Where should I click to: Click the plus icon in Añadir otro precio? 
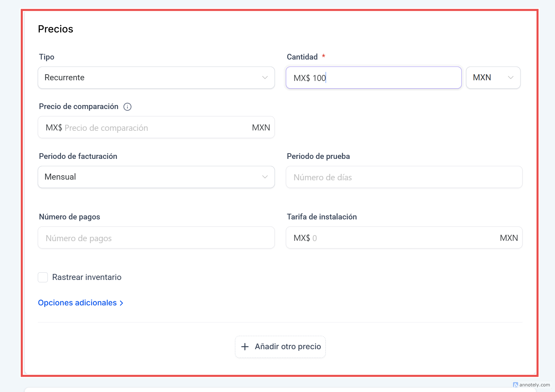coord(245,347)
